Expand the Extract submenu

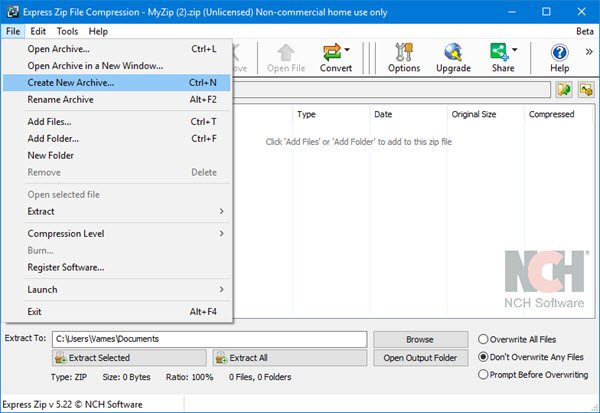click(117, 211)
